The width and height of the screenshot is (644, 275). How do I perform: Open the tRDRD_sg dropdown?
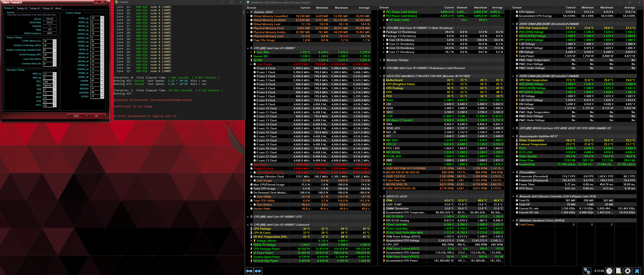102,18
